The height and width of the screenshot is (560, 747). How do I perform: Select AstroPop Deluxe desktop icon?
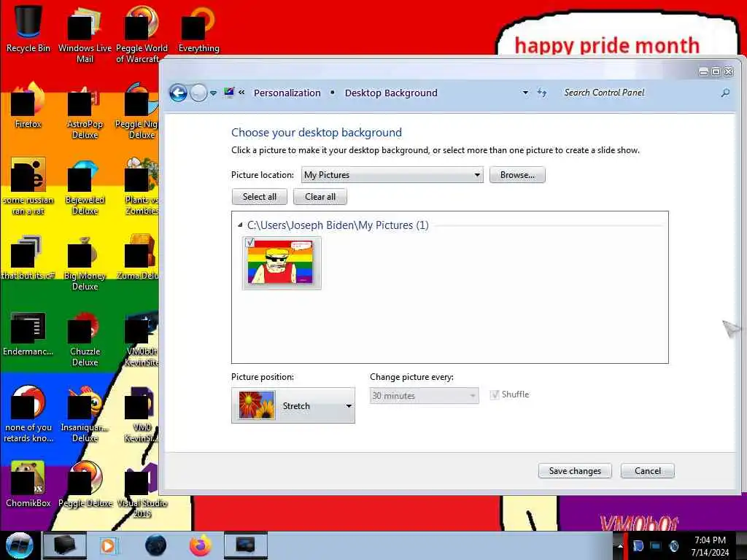85,111
